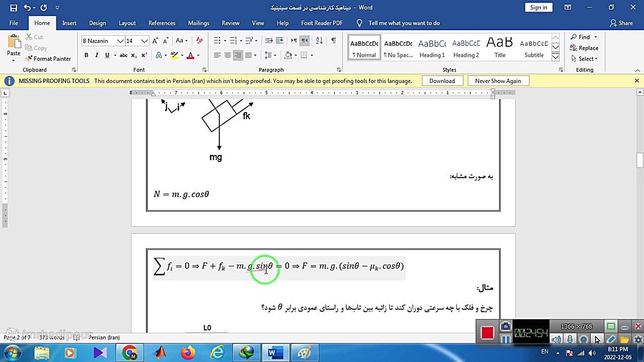The width and height of the screenshot is (644, 362).
Task: Align text to the left
Action: 217,55
